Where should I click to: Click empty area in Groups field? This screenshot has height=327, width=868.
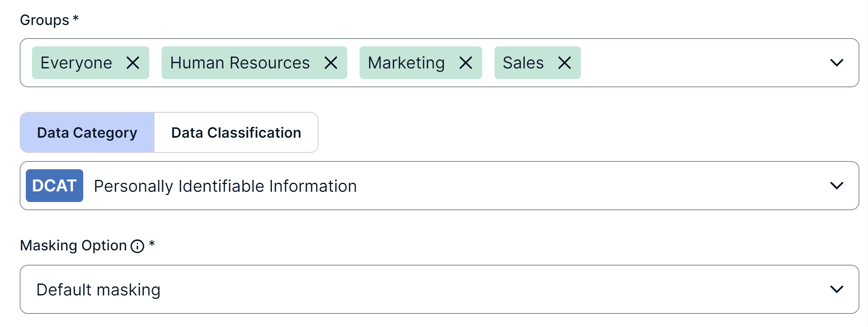coord(697,63)
